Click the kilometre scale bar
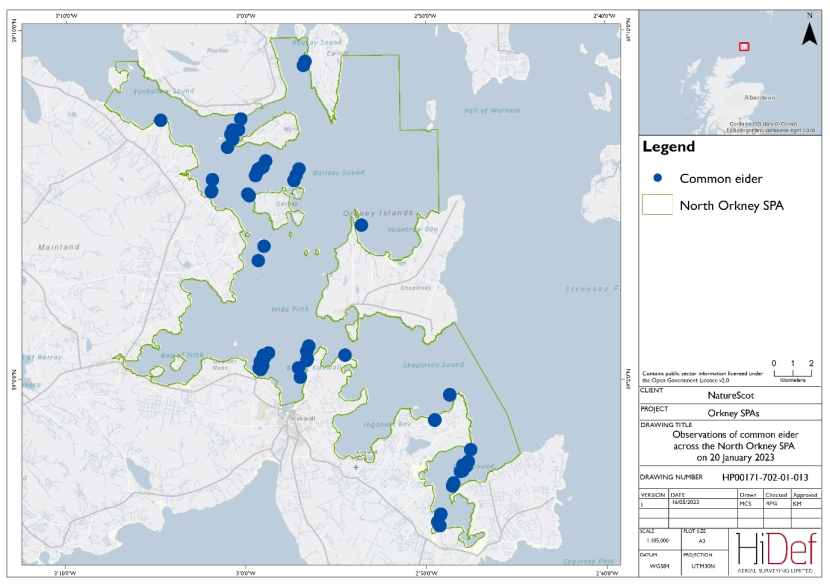 (792, 373)
